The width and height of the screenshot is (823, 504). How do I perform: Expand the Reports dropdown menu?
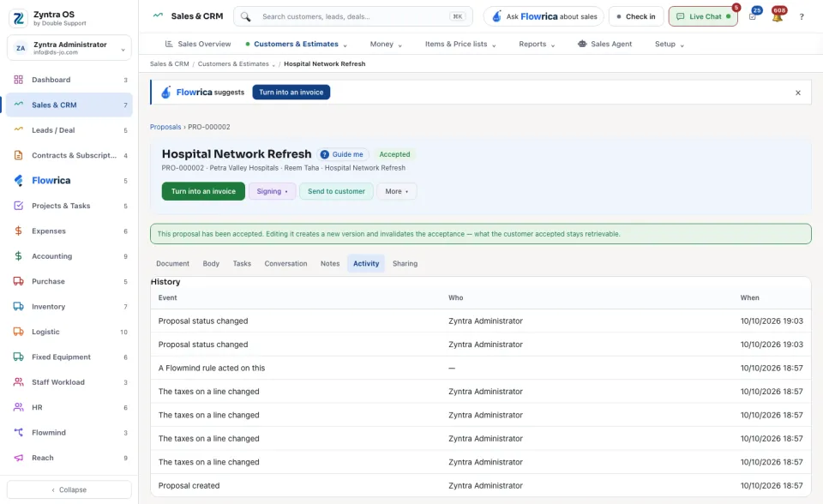pos(537,44)
